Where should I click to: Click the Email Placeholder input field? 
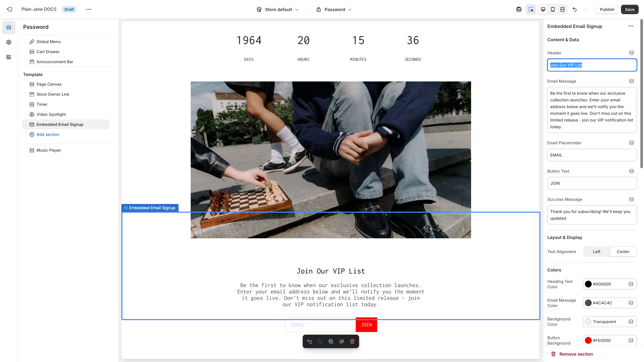[x=592, y=155]
